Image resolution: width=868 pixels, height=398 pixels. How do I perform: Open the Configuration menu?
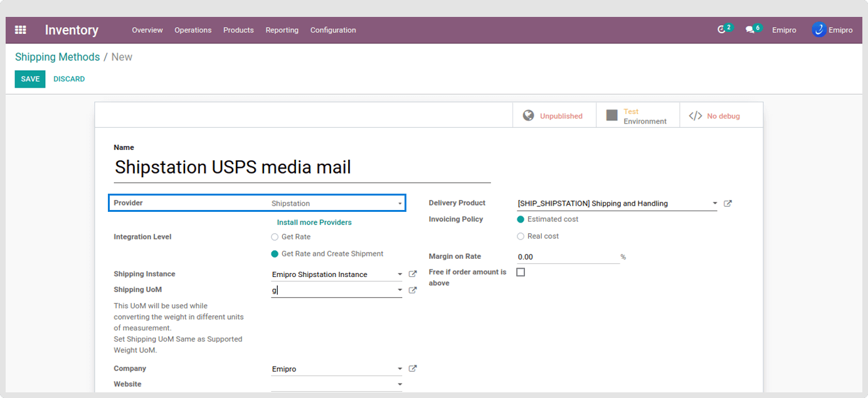333,30
